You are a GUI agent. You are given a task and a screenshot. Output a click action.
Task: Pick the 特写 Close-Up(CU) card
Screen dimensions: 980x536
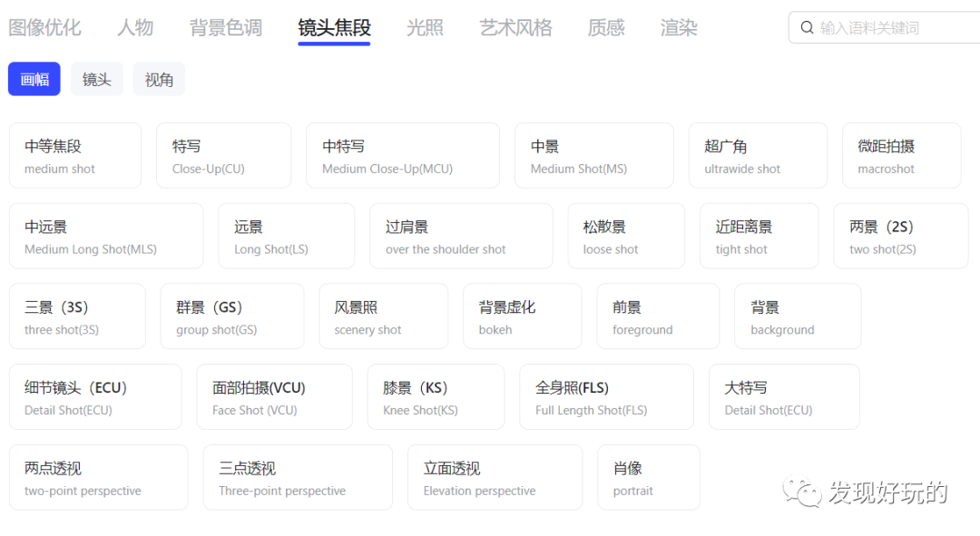223,156
